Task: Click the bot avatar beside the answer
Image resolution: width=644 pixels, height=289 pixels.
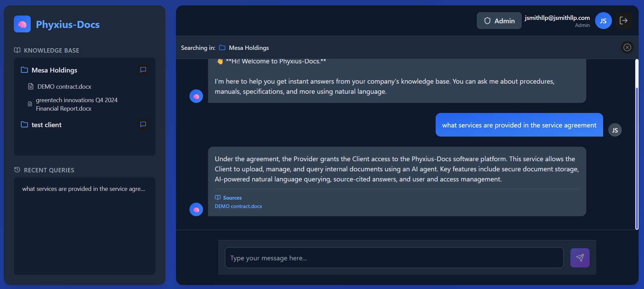Action: click(196, 209)
